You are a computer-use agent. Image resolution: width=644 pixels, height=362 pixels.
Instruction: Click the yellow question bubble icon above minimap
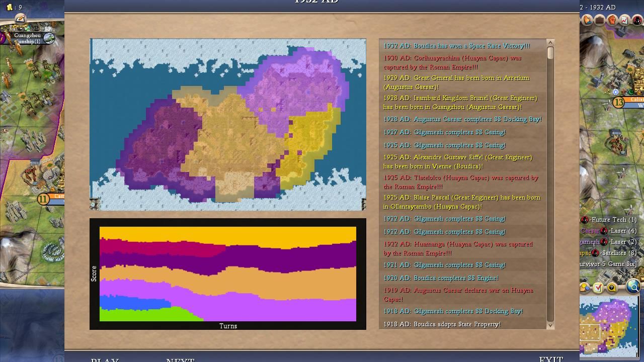[x=612, y=288]
